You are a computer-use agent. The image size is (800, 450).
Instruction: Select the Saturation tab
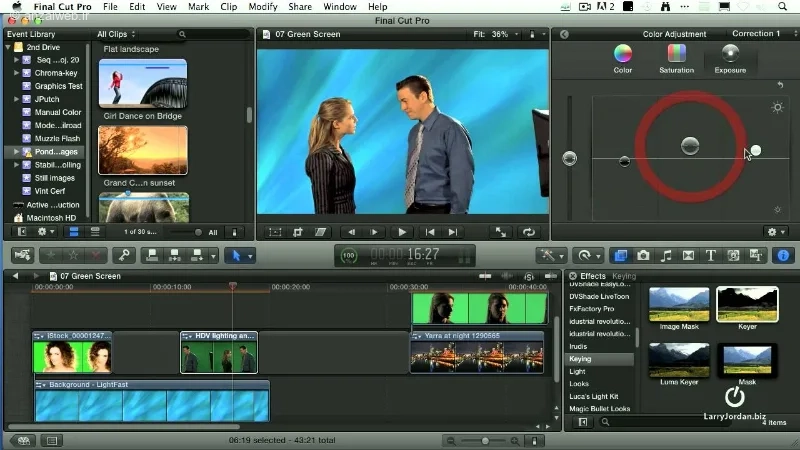pyautogui.click(x=676, y=59)
